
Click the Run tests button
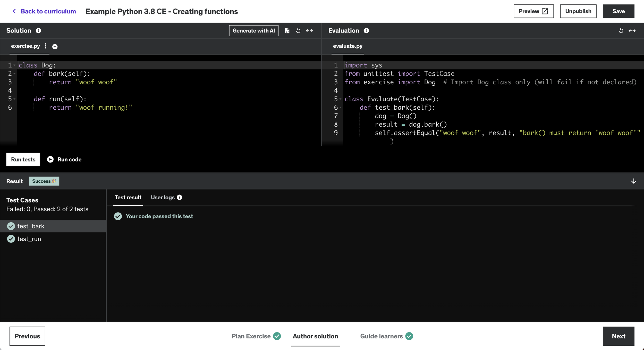tap(23, 159)
